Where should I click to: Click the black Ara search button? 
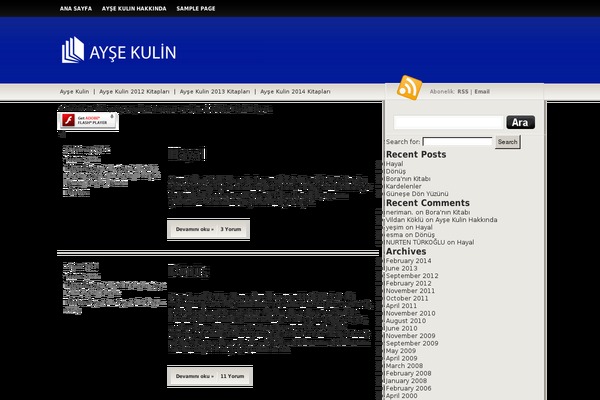tap(520, 122)
